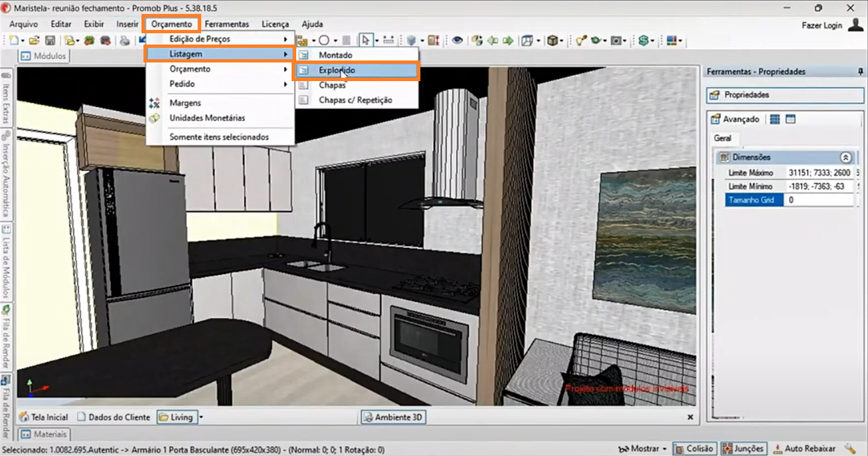The image size is (868, 456).
Task: Click the Ambiente 3D button
Action: click(x=393, y=417)
